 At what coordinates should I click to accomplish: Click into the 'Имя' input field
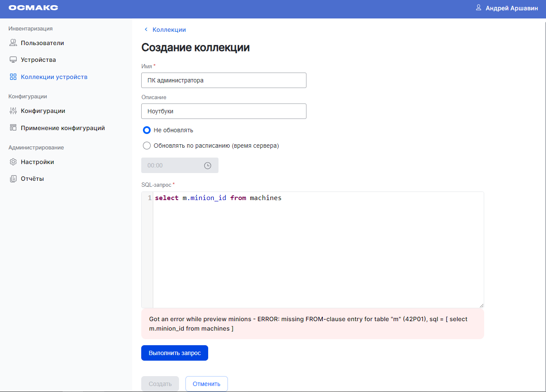pos(224,80)
